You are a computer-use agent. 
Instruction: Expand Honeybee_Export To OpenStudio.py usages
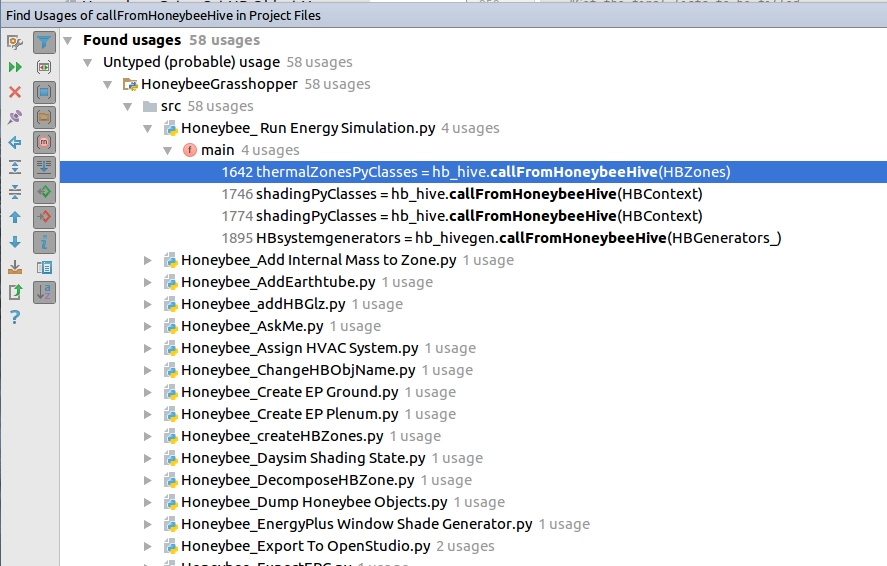coord(148,546)
